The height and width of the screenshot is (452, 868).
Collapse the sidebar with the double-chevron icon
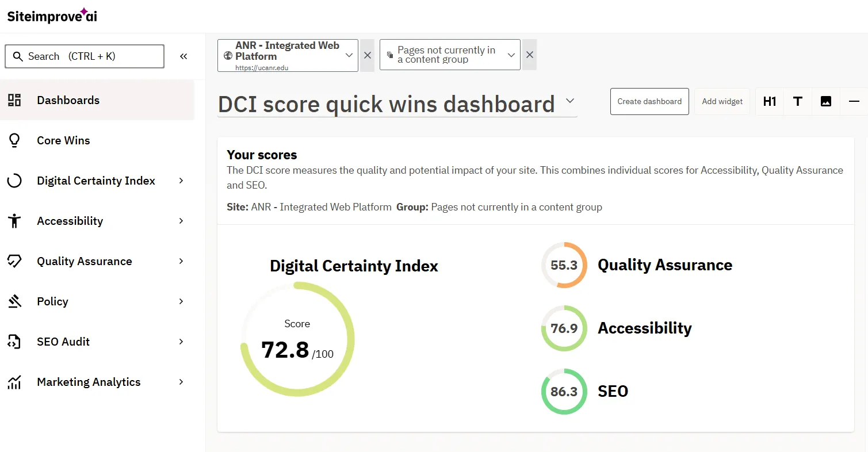[183, 56]
